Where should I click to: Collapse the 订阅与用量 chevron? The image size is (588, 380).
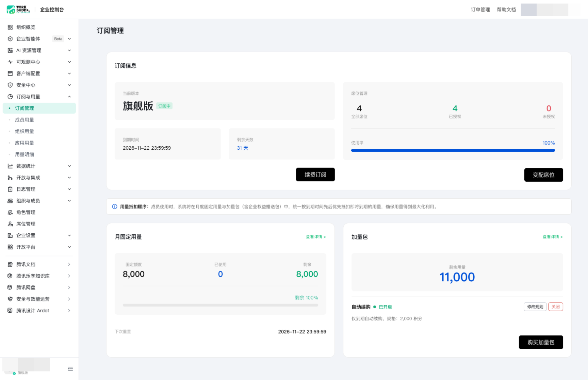(69, 97)
